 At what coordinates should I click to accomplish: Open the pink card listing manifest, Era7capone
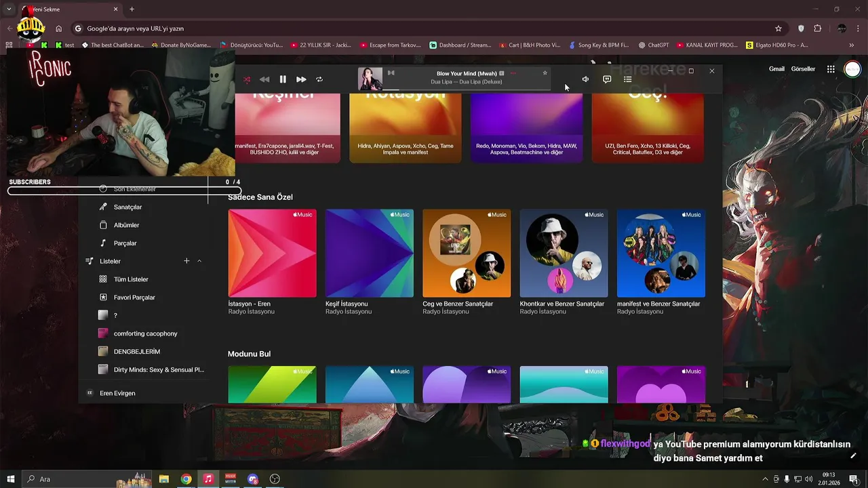288,128
